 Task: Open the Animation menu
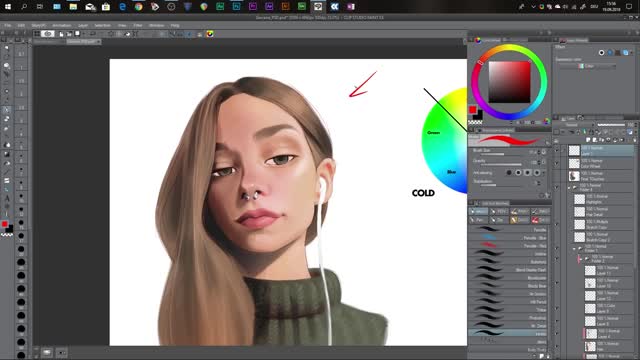pyautogui.click(x=62, y=25)
